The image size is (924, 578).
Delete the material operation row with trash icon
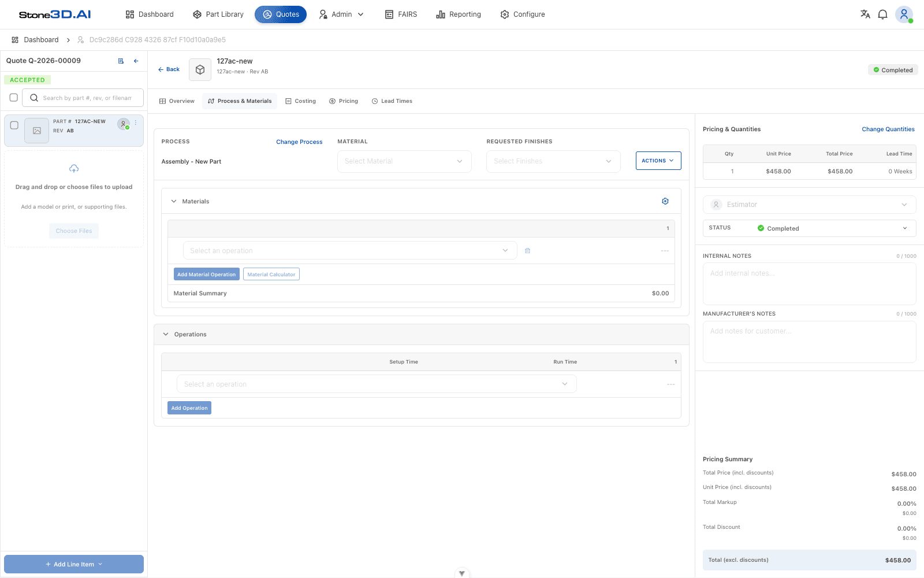point(527,251)
